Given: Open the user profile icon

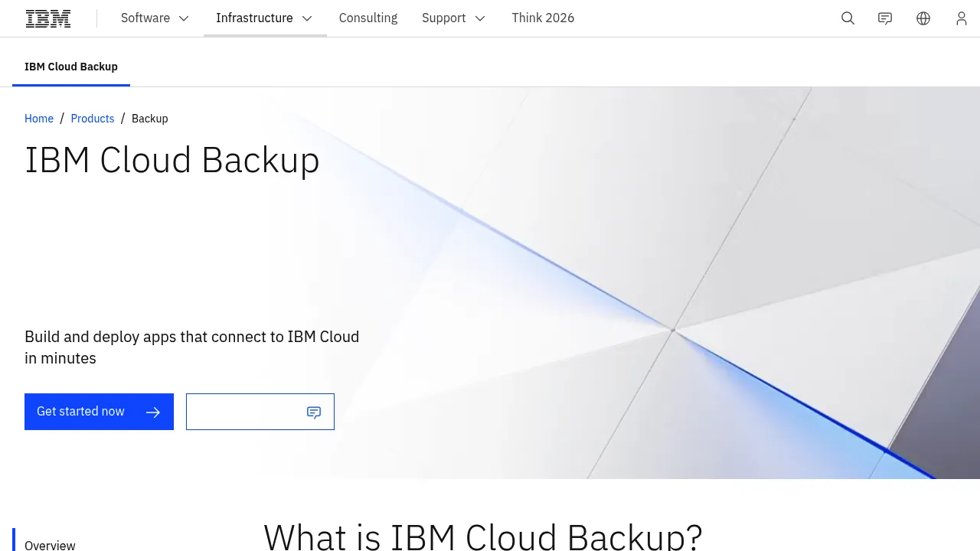Looking at the screenshot, I should (962, 18).
